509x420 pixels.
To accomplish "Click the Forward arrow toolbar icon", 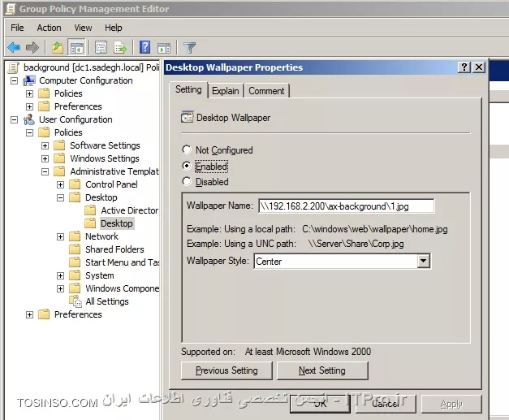I will pyautogui.click(x=32, y=47).
